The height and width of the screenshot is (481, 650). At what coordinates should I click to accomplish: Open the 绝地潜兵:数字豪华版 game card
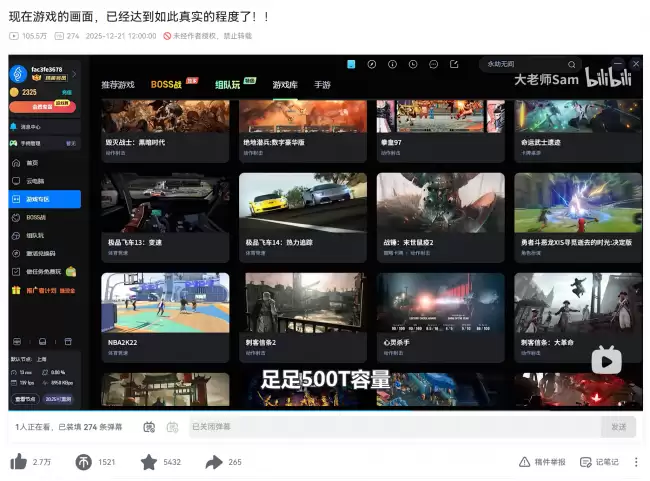[303, 131]
